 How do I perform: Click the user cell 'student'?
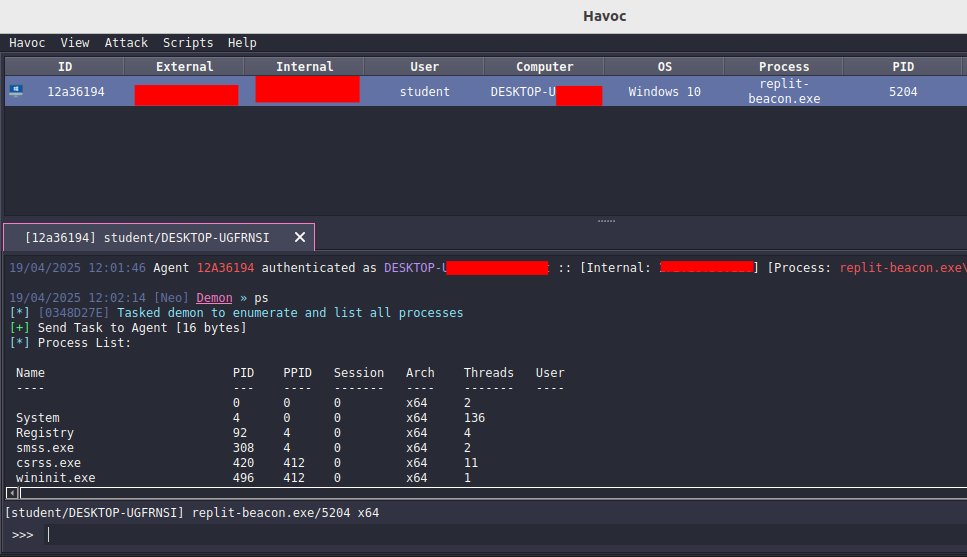coord(424,92)
